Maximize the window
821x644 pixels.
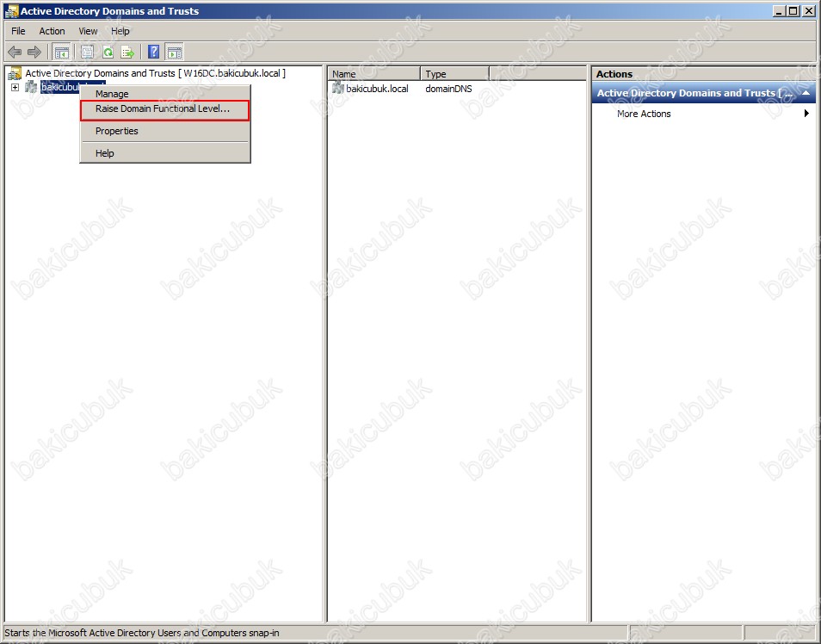pyautogui.click(x=793, y=10)
